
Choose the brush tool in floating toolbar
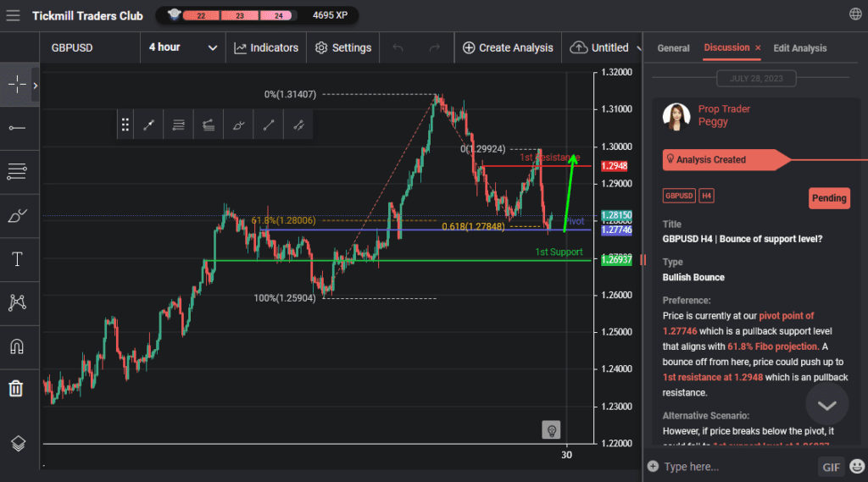click(238, 125)
